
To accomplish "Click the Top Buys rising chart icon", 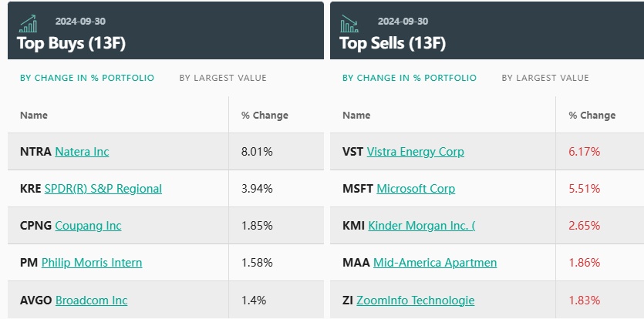I will (x=29, y=23).
